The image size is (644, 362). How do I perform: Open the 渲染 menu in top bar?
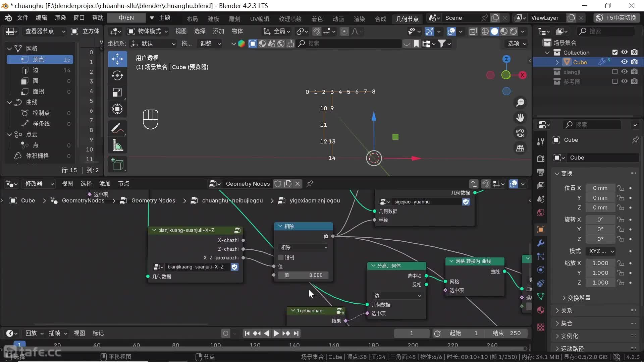point(60,18)
